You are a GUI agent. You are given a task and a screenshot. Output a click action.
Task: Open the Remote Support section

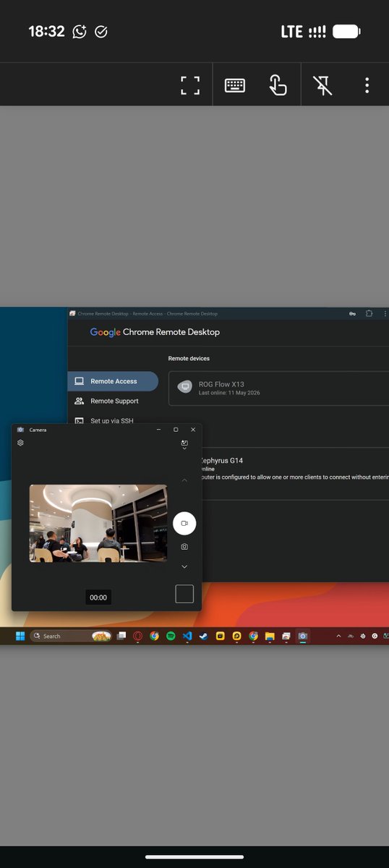(114, 401)
